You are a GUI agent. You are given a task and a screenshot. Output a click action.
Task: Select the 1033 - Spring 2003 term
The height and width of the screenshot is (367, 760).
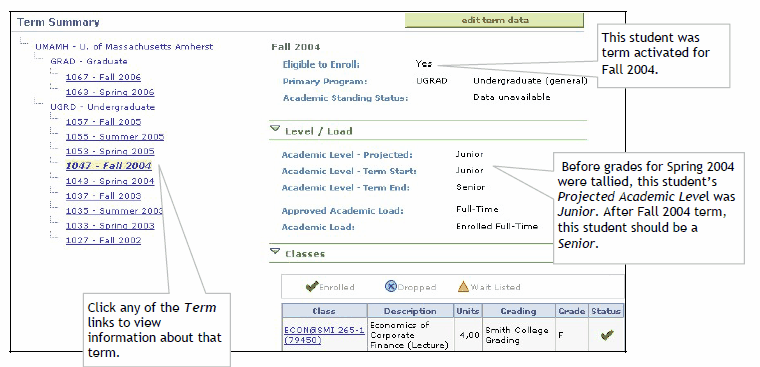(110, 226)
